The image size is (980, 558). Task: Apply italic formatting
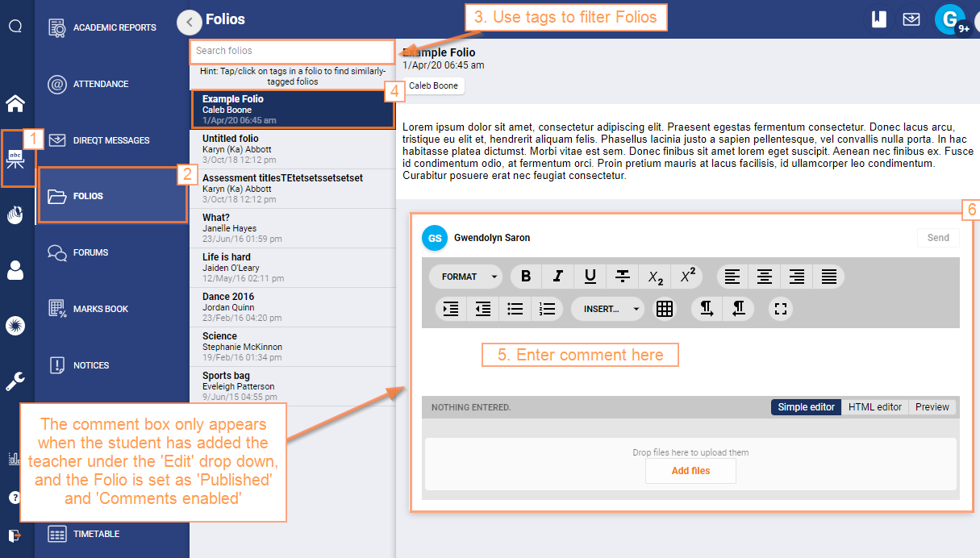pos(557,276)
